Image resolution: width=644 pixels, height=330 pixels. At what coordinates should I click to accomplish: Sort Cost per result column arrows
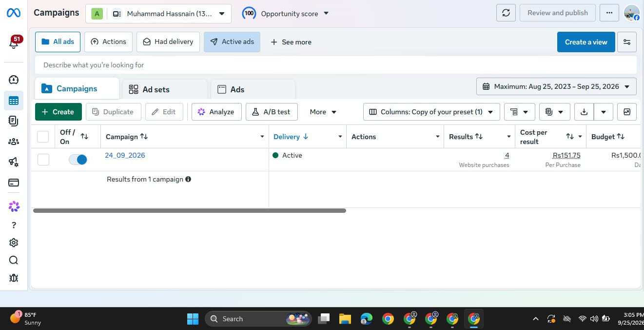tap(570, 137)
